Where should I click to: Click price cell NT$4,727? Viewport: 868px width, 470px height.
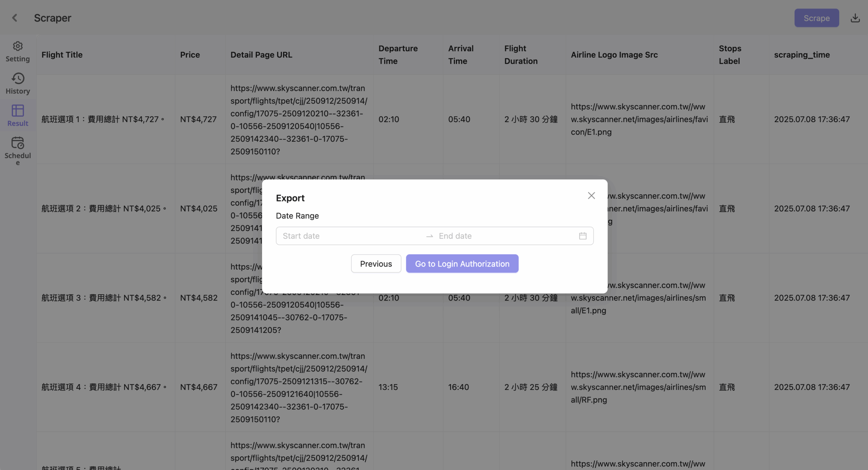coord(198,119)
